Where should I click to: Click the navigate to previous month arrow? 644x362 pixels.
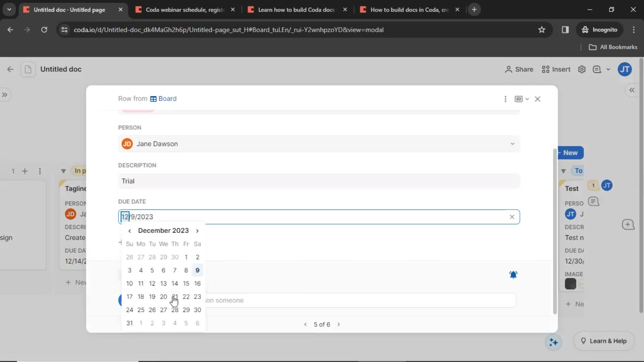129,230
